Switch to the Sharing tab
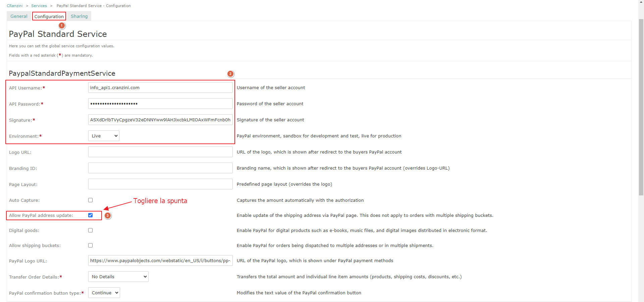 [x=79, y=16]
